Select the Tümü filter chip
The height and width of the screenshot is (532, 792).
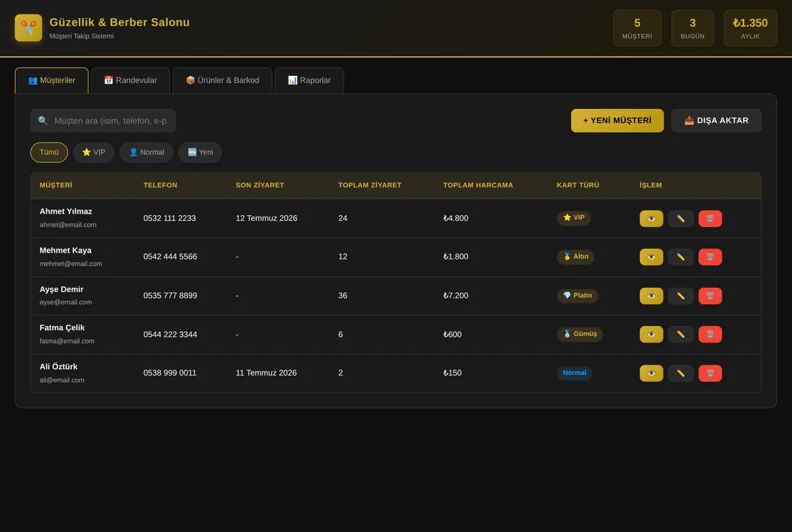49,152
